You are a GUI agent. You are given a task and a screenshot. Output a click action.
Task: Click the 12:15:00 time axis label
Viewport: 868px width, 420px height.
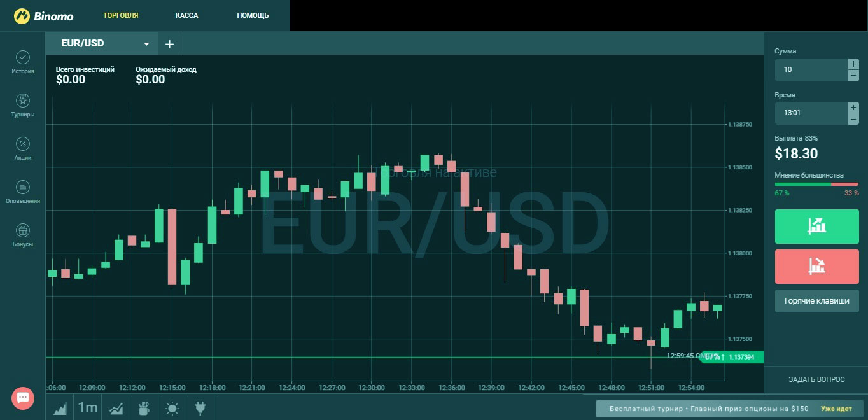172,388
